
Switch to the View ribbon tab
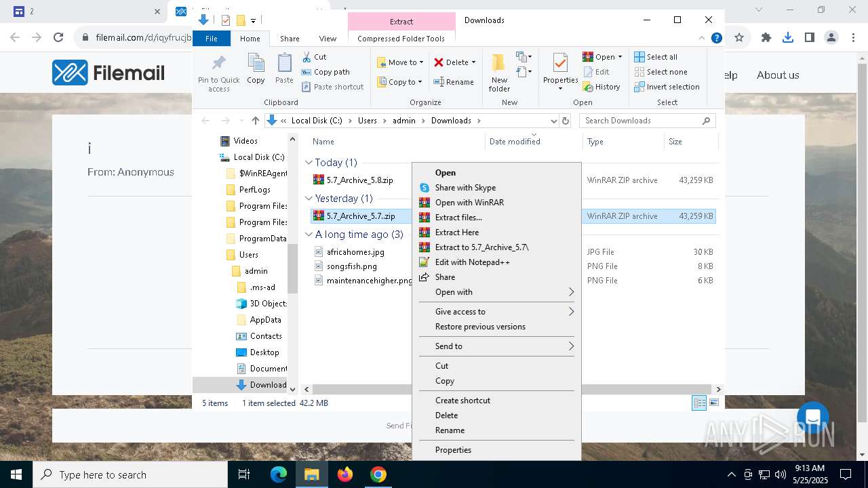coord(328,39)
